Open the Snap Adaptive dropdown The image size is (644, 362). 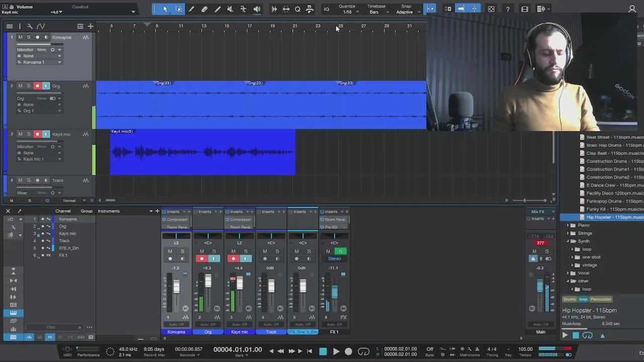(406, 11)
